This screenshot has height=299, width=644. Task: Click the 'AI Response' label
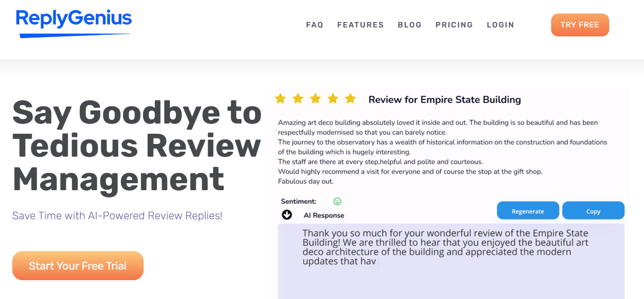(x=324, y=215)
